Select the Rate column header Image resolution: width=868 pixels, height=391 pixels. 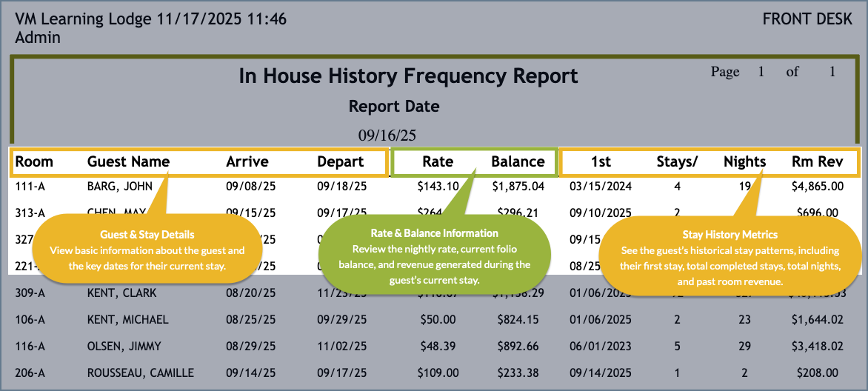tap(438, 161)
